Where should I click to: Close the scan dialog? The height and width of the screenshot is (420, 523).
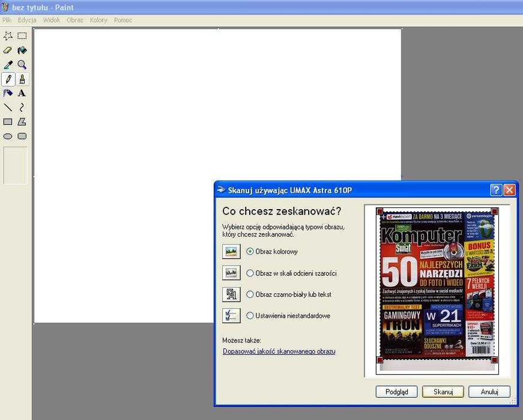pyautogui.click(x=509, y=190)
